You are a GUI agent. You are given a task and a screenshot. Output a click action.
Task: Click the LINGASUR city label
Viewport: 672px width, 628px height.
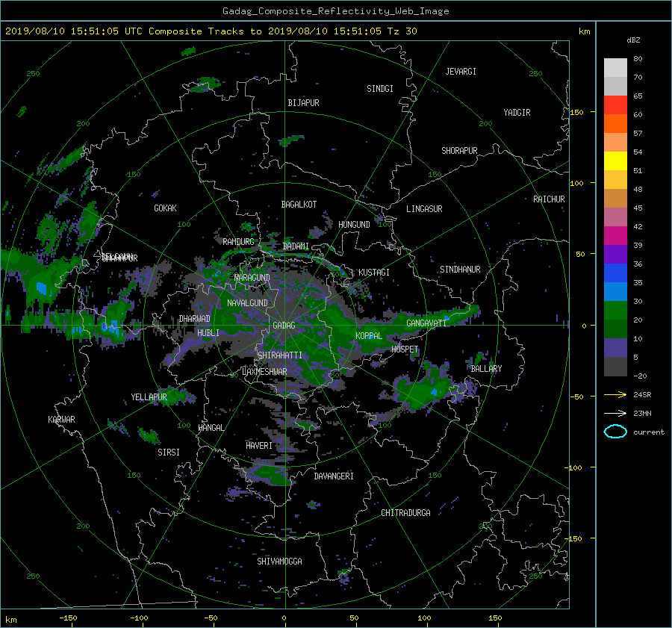[x=424, y=209]
